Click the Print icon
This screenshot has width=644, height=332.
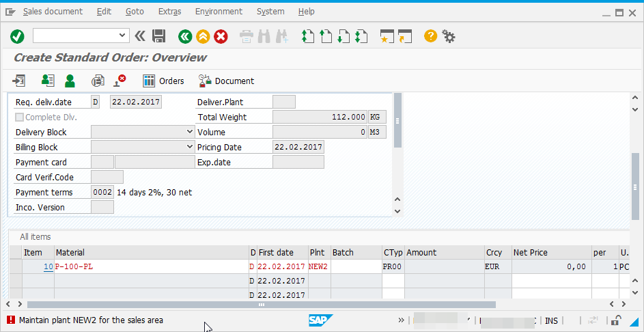point(247,37)
